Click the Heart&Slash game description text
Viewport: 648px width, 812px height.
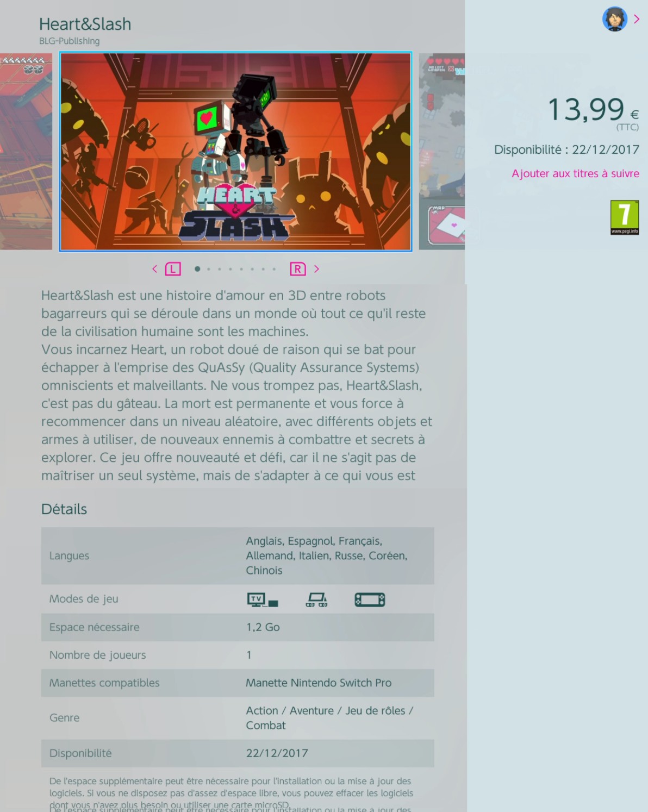(236, 385)
